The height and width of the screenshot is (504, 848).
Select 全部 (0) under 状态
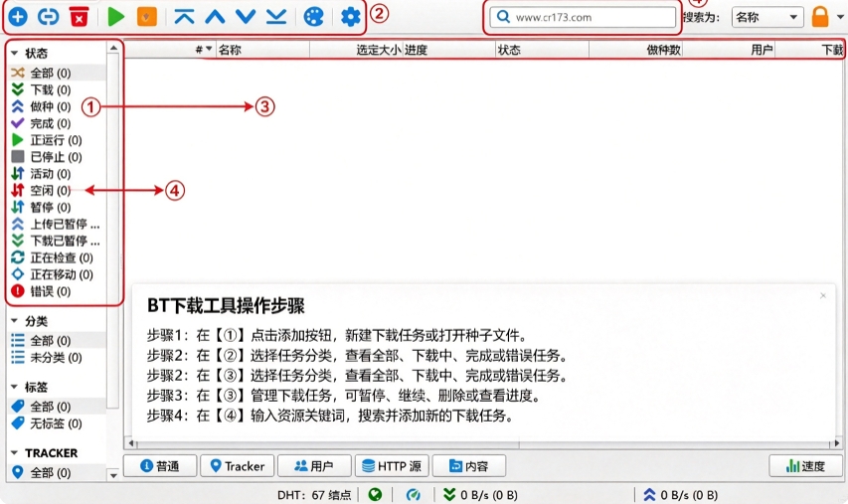click(57, 73)
